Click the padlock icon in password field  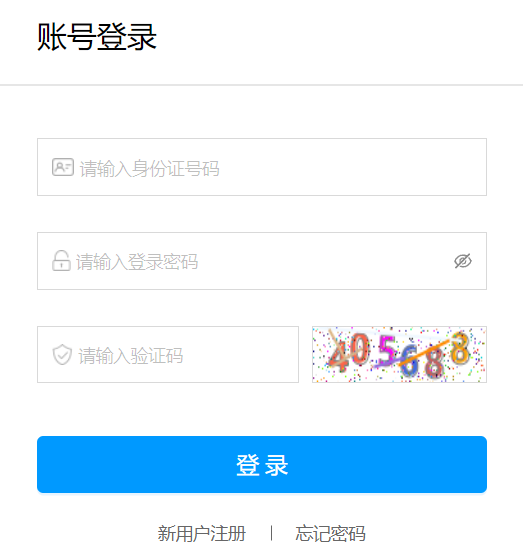click(61, 261)
